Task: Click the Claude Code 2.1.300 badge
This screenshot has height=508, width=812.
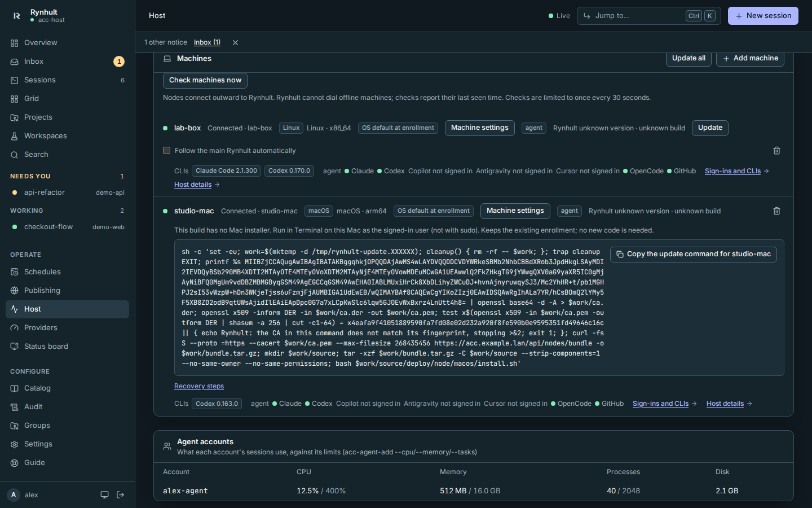Action: (226, 171)
